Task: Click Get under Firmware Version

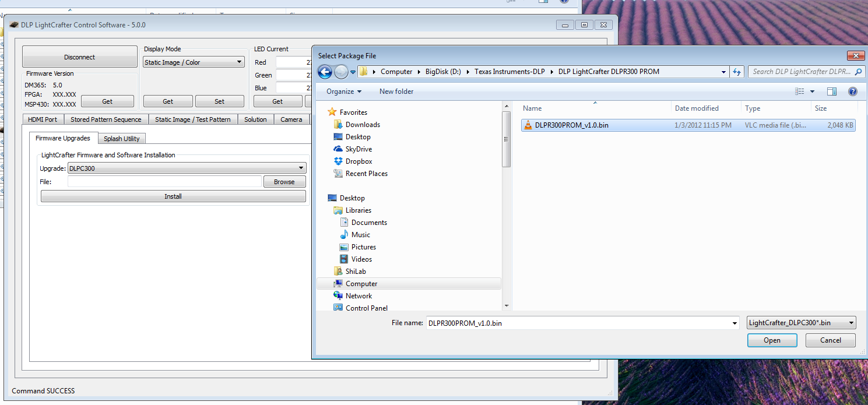Action: 107,101
